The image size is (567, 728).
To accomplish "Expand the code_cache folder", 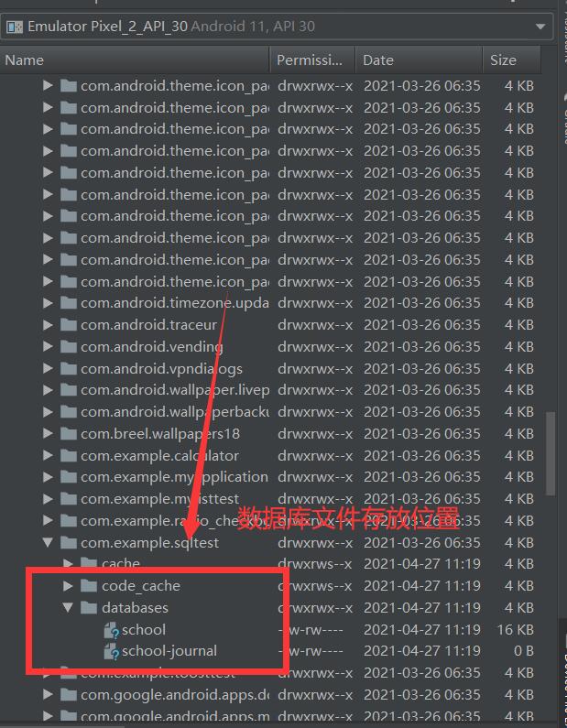I will tap(68, 586).
